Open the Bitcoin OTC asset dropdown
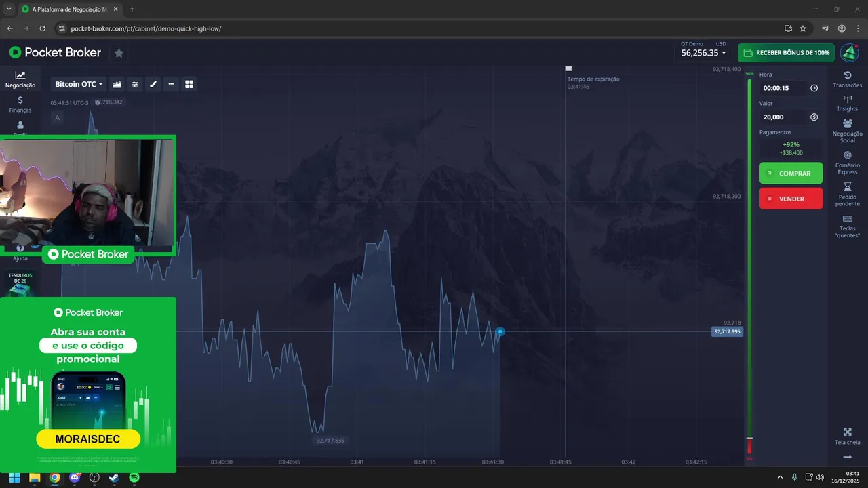 79,84
